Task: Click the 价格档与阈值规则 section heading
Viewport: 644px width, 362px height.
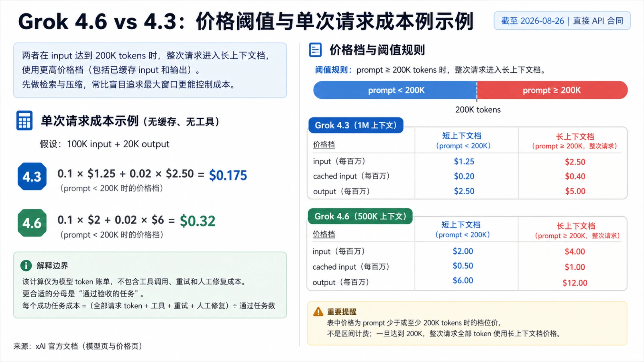Action: 377,50
